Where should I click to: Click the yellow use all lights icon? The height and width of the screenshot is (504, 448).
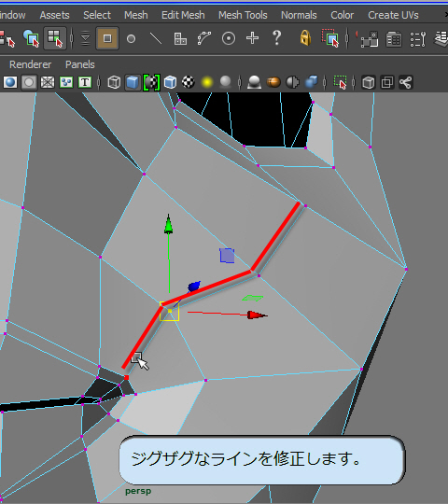click(x=207, y=83)
